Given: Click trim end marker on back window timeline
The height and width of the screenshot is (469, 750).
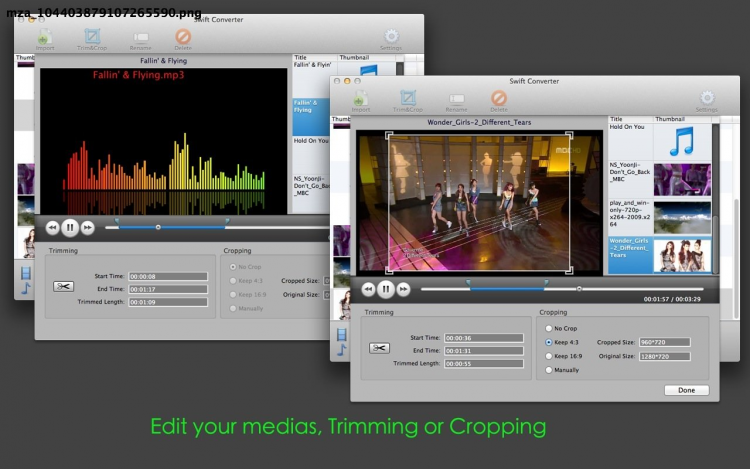Looking at the screenshot, I should [x=227, y=221].
